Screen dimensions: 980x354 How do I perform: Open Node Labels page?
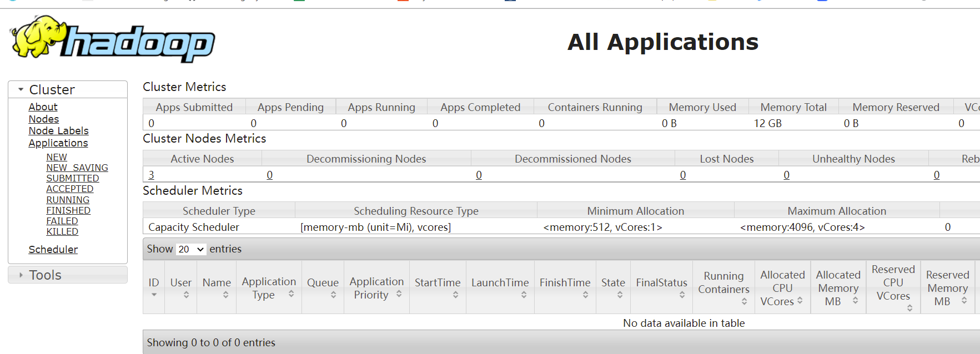pyautogui.click(x=58, y=130)
